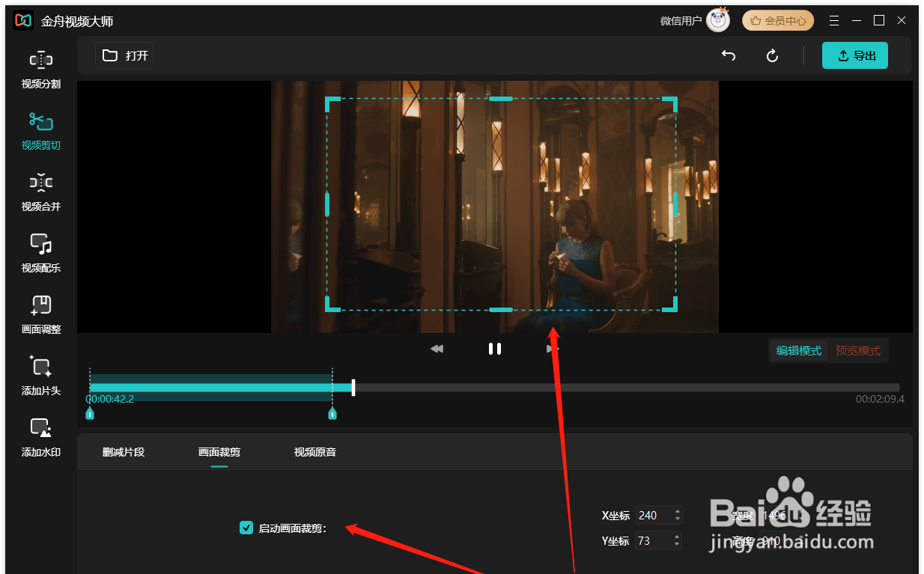Click the right edge crop handle
This screenshot has width=924, height=574.
[675, 204]
